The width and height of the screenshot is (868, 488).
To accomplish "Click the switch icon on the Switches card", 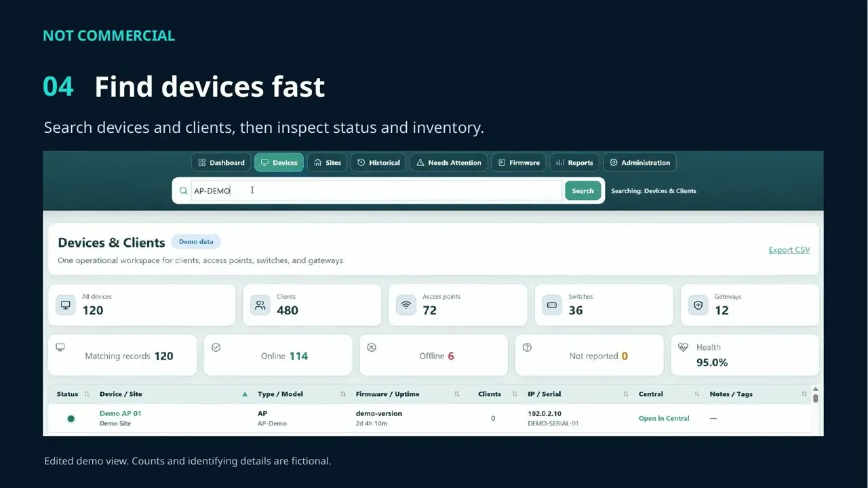I will click(x=552, y=305).
